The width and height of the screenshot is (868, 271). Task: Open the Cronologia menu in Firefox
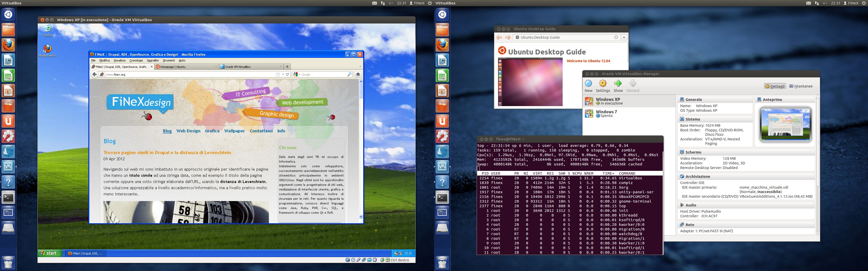point(136,60)
